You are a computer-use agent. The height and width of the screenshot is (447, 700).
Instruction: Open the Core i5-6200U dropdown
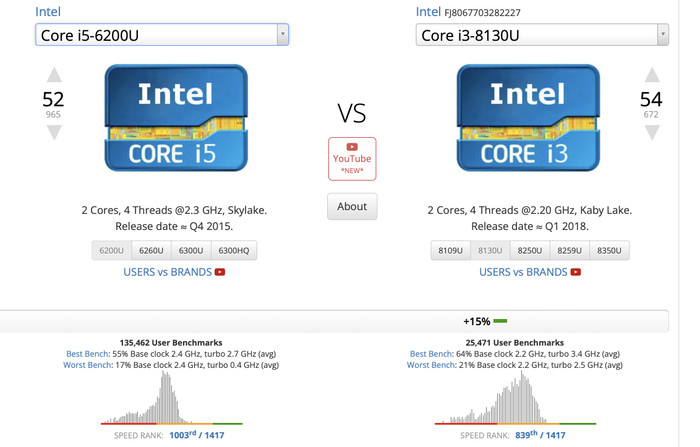pos(162,35)
